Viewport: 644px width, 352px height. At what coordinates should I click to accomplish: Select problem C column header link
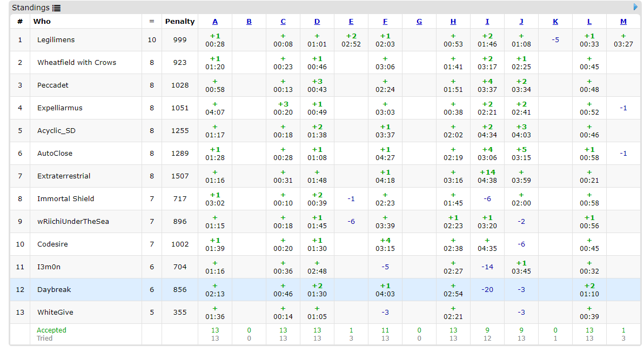click(283, 22)
